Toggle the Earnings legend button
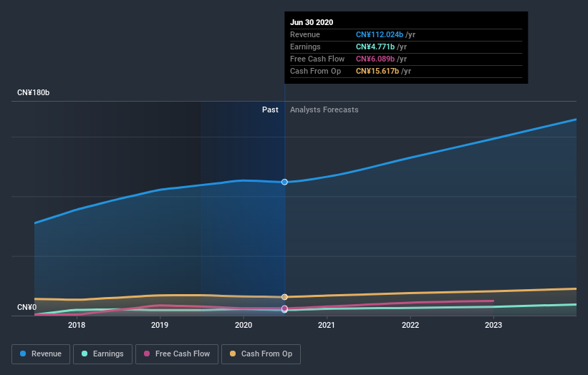This screenshot has width=588, height=375. click(102, 354)
